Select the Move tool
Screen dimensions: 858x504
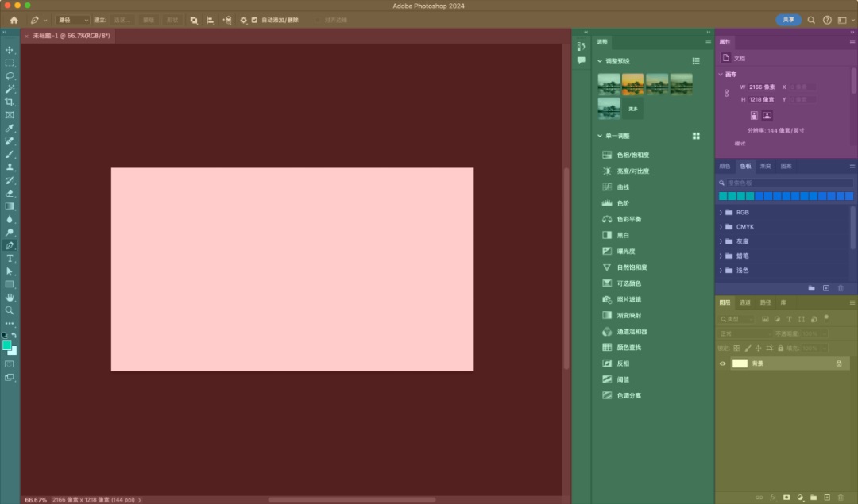(x=10, y=50)
